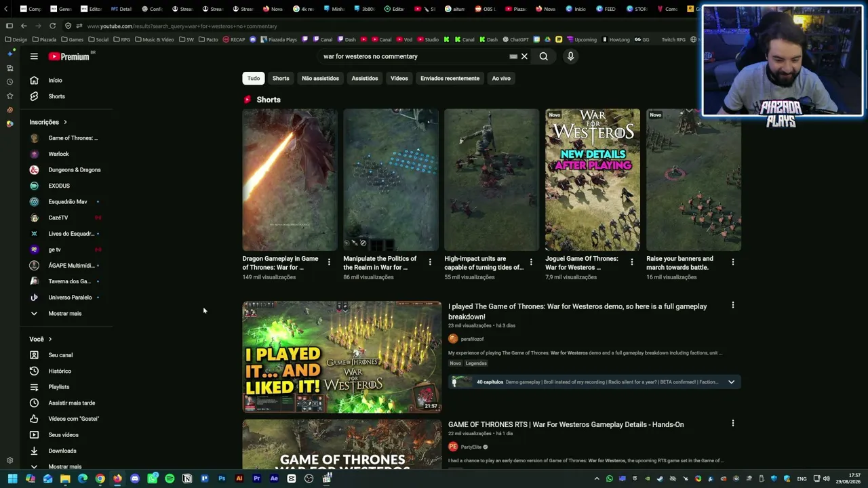The width and height of the screenshot is (868, 488).
Task: Select the Tudo filter chip
Action: coord(253,78)
